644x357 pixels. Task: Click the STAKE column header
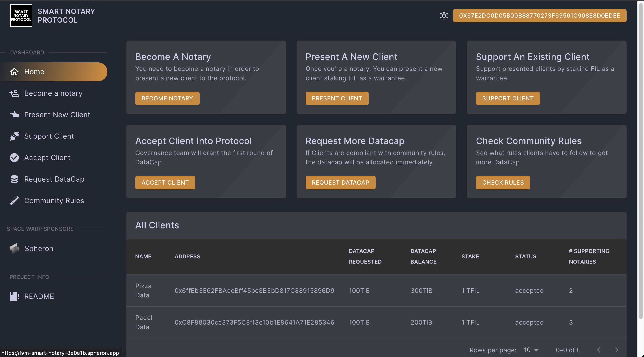(x=470, y=256)
